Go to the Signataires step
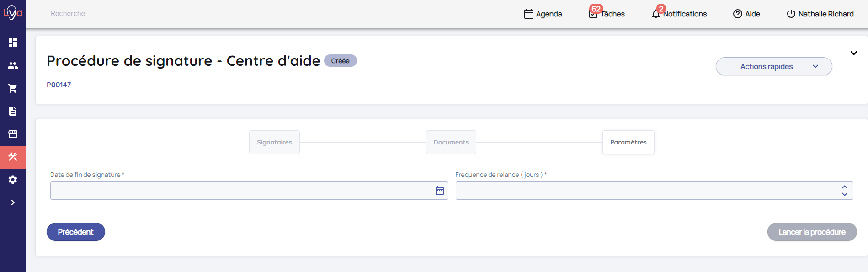Image resolution: width=868 pixels, height=272 pixels. point(274,142)
